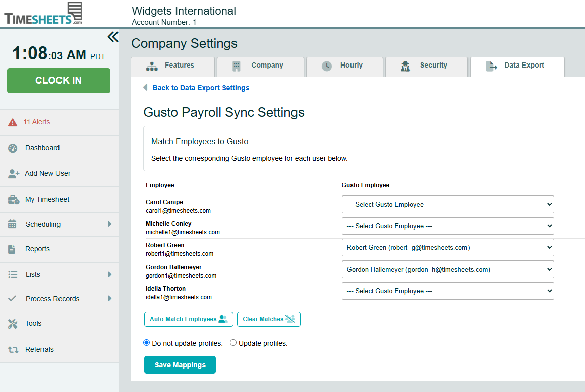
Task: Click the Dashboard gauge icon
Action: point(13,148)
